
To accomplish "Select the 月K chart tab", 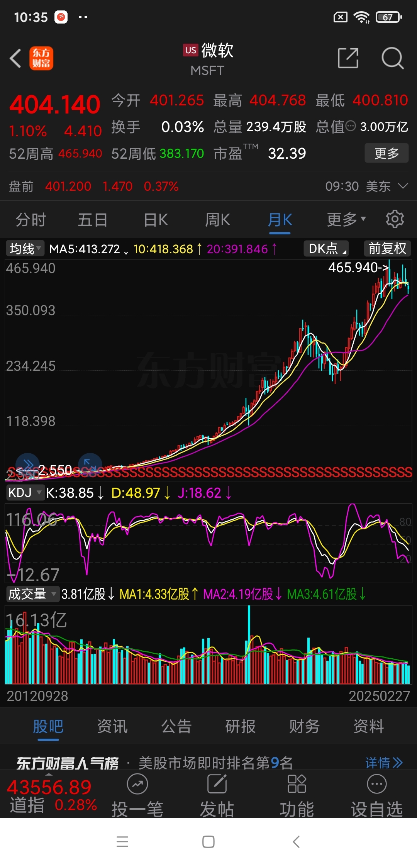I will click(280, 220).
